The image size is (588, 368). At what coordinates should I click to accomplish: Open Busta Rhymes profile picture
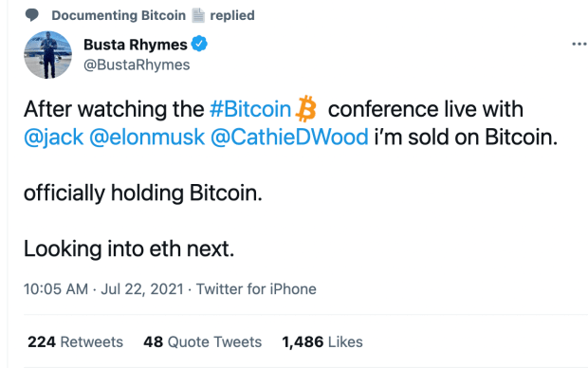pos(48,55)
